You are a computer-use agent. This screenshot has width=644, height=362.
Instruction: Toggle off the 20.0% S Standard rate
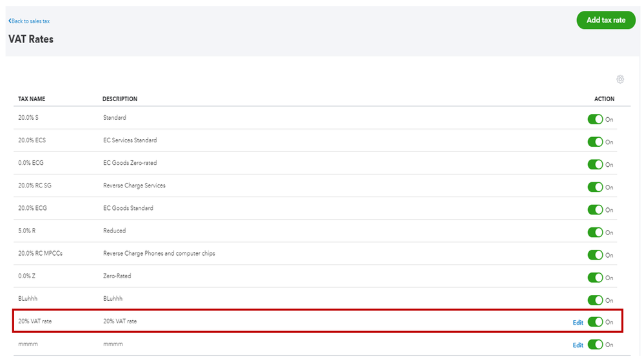pos(595,119)
